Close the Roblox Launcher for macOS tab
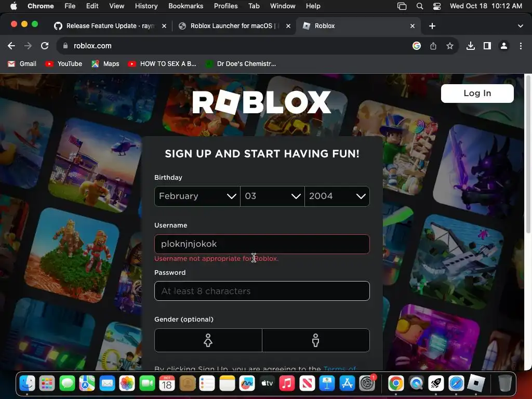The height and width of the screenshot is (399, 532). (288, 26)
